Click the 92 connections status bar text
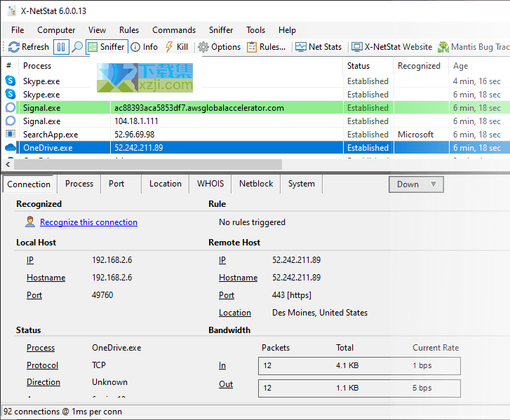This screenshot has width=510, height=420. tap(62, 412)
